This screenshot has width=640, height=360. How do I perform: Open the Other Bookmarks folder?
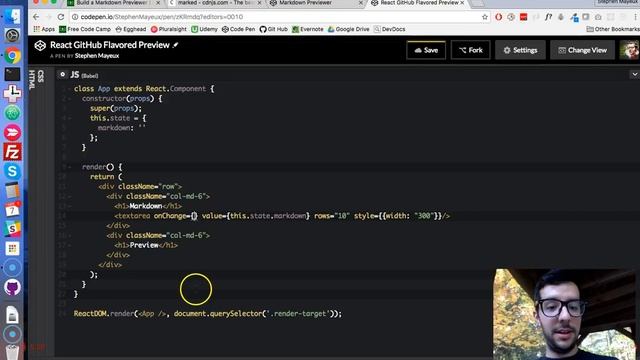point(613,29)
